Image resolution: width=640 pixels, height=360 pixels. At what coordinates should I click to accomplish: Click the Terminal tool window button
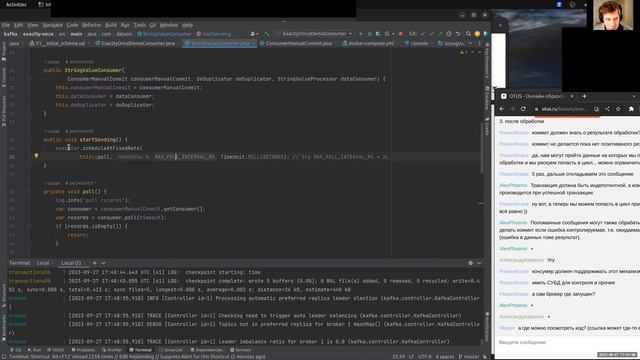tap(140, 350)
